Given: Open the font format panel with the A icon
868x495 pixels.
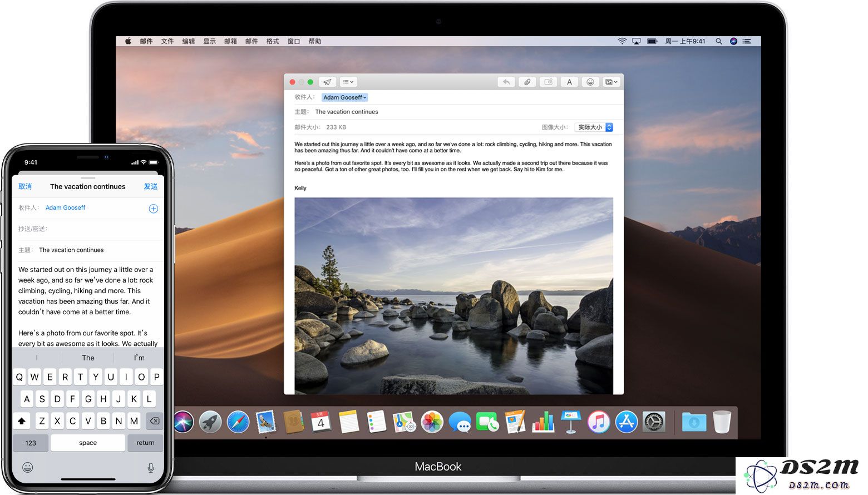Looking at the screenshot, I should [569, 82].
